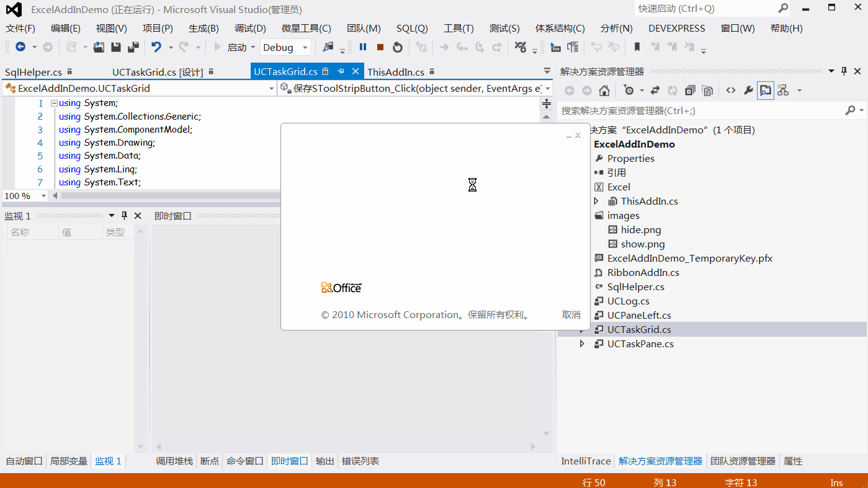The width and height of the screenshot is (868, 488).
Task: Click the editor vertical scrollbar up arrow
Action: click(547, 117)
